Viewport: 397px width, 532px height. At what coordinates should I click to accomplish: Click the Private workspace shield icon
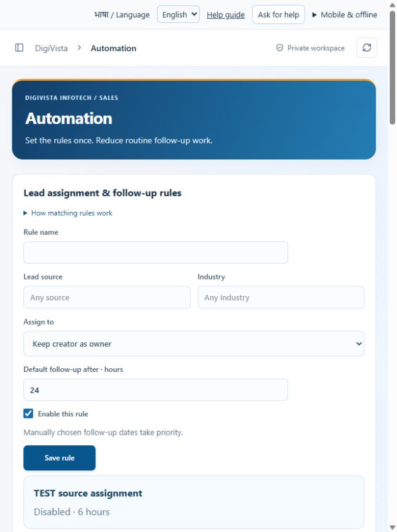point(279,48)
